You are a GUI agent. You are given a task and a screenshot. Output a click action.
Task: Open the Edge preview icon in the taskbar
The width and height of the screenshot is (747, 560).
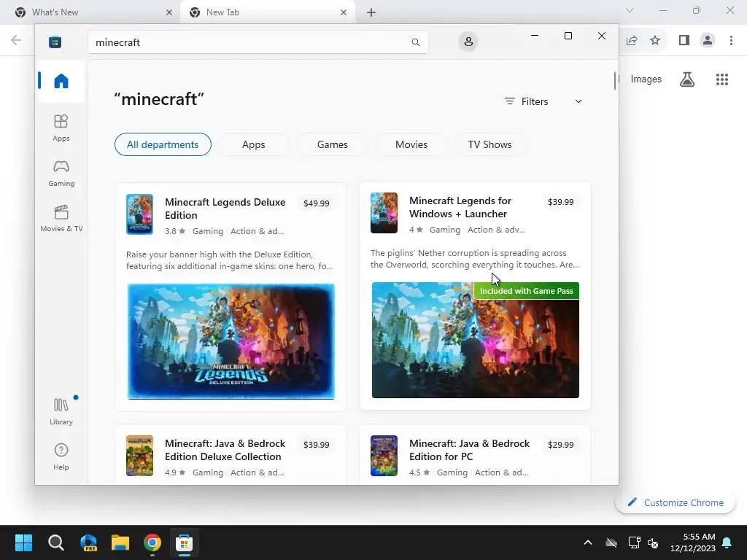(88, 542)
